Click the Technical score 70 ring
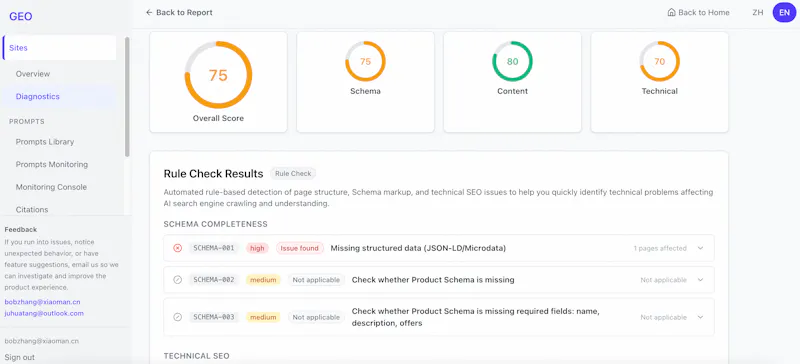This screenshot has height=364, width=800. (x=660, y=61)
